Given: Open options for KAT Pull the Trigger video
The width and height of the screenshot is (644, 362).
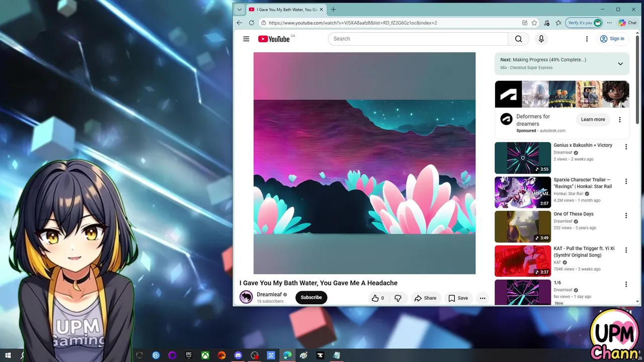Looking at the screenshot, I should point(626,250).
